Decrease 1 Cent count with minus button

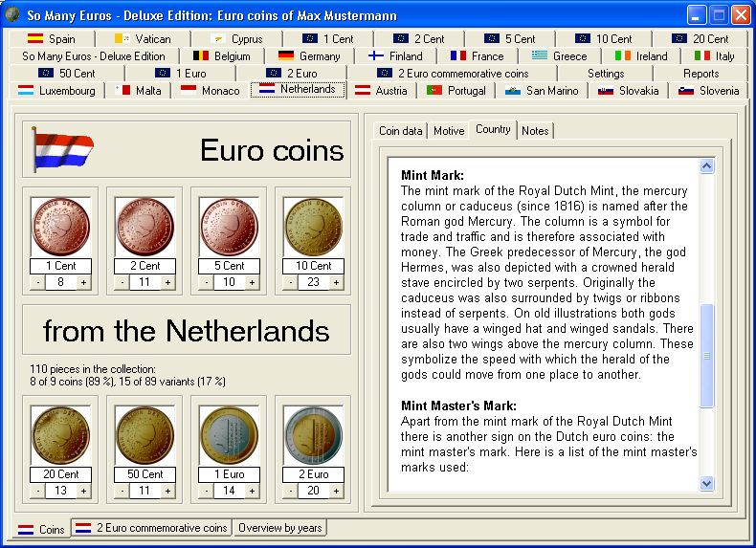pos(38,282)
